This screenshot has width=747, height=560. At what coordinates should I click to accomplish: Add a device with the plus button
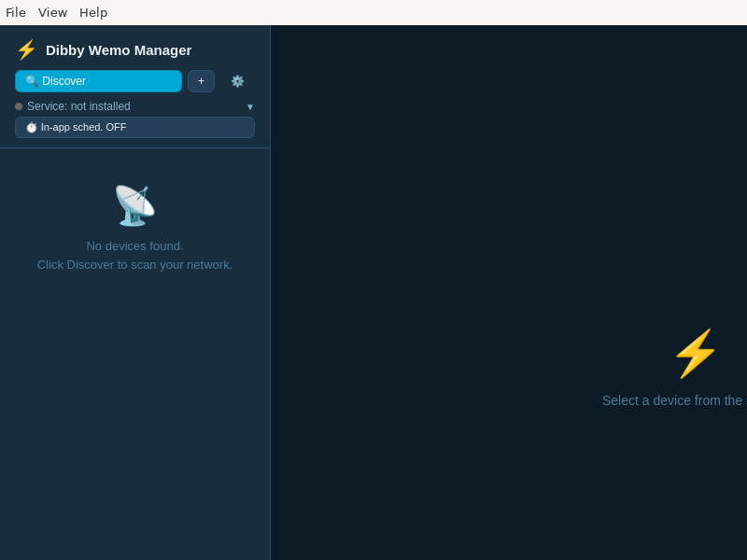[201, 81]
